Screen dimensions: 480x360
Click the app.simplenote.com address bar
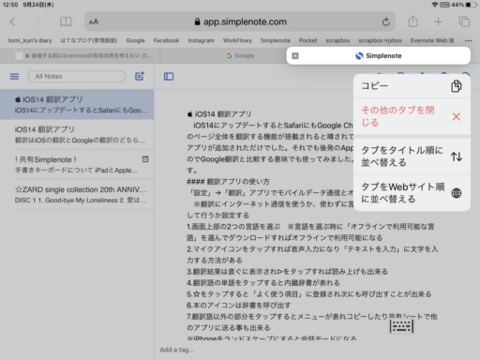pyautogui.click(x=240, y=22)
